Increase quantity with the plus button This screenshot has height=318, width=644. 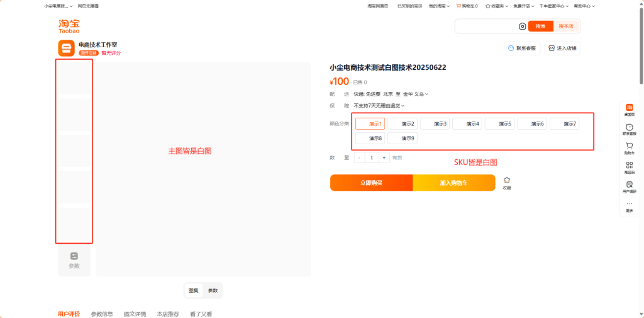coord(384,157)
